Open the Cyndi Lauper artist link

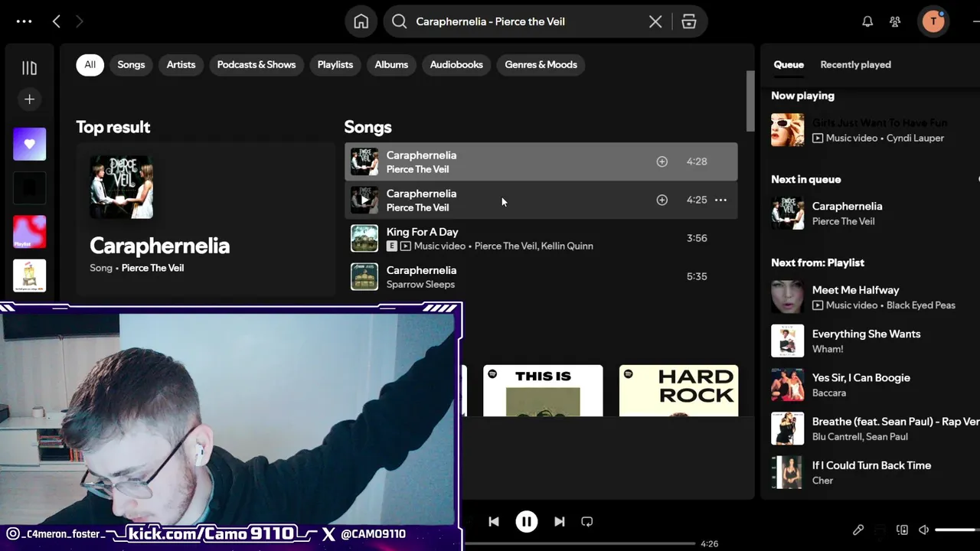coord(915,138)
